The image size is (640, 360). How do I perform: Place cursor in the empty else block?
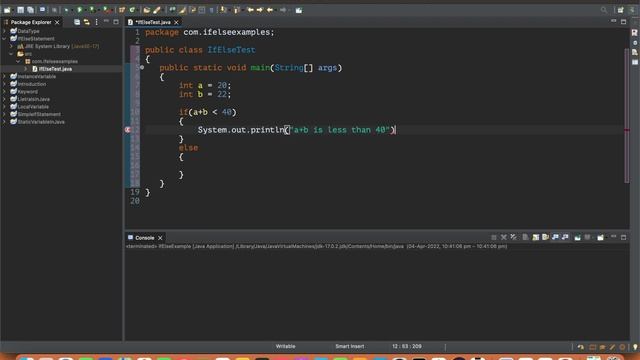182,166
